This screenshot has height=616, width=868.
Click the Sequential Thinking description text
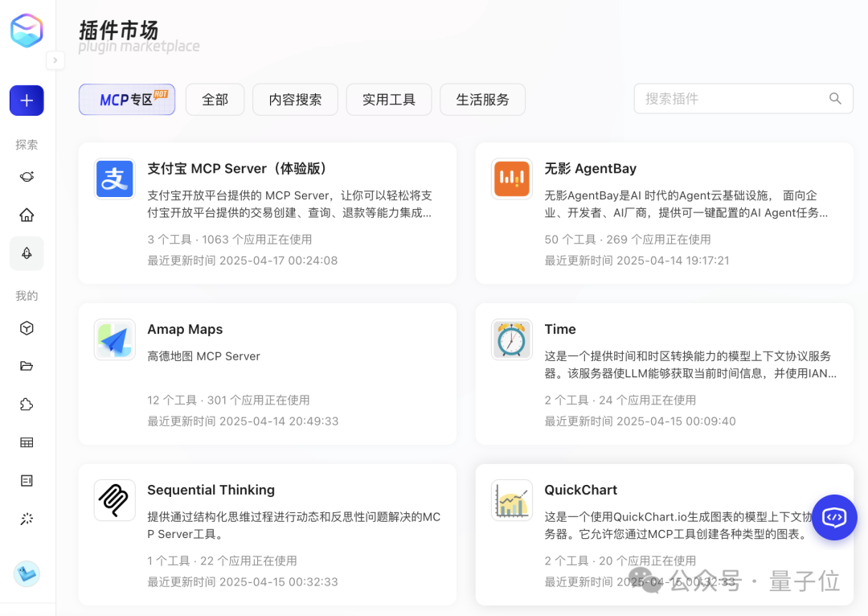tap(294, 525)
